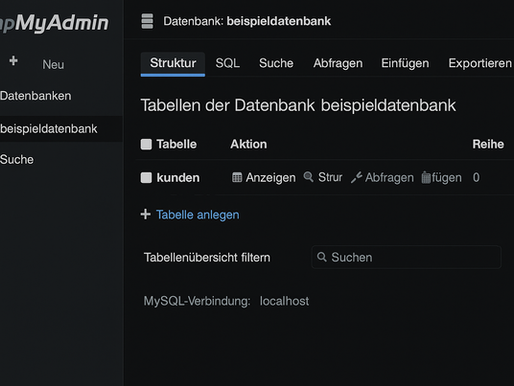
Task: Click Neu in the sidebar
Action: [x=53, y=65]
